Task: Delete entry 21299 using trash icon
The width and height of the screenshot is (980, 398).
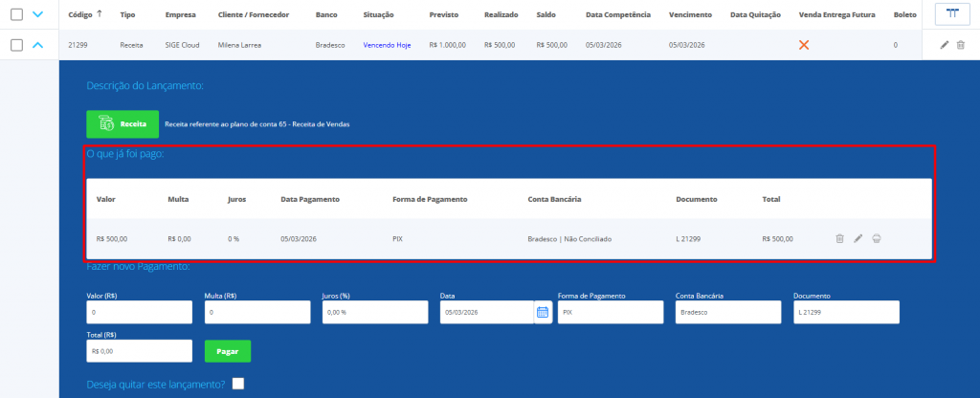Action: tap(960, 45)
